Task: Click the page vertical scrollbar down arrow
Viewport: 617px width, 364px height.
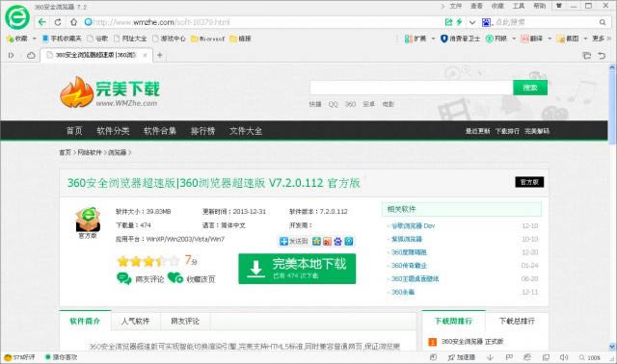Action: [x=612, y=347]
